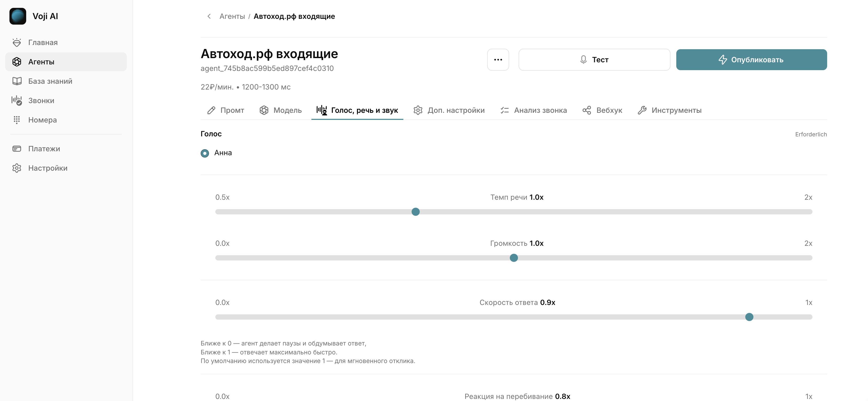Image resolution: width=868 pixels, height=401 pixels.
Task: Click the Звонки waveform icon
Action: [x=17, y=100]
